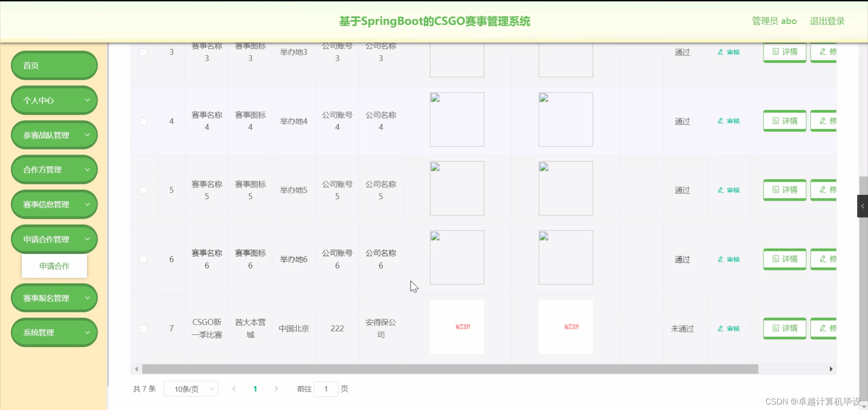Click the collapse arrow on right screen edge
This screenshot has height=410, width=868.
tap(863, 206)
